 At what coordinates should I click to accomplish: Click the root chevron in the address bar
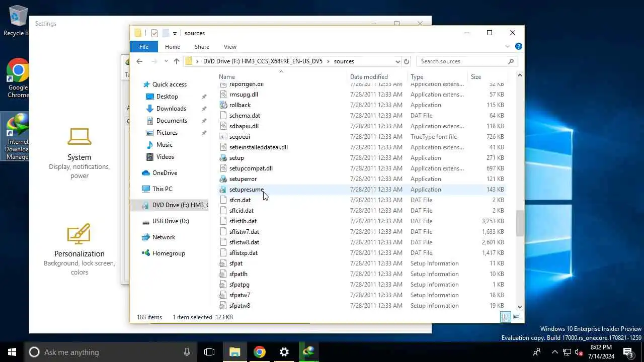[198, 61]
